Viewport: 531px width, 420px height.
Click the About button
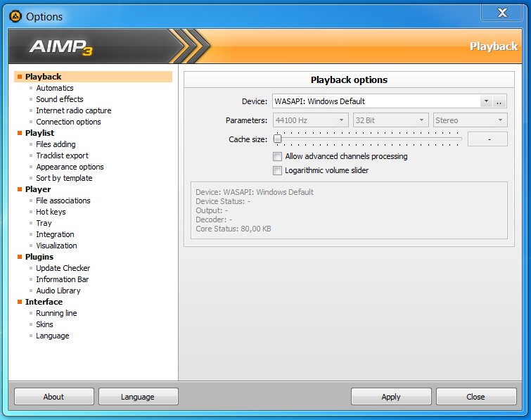click(54, 397)
